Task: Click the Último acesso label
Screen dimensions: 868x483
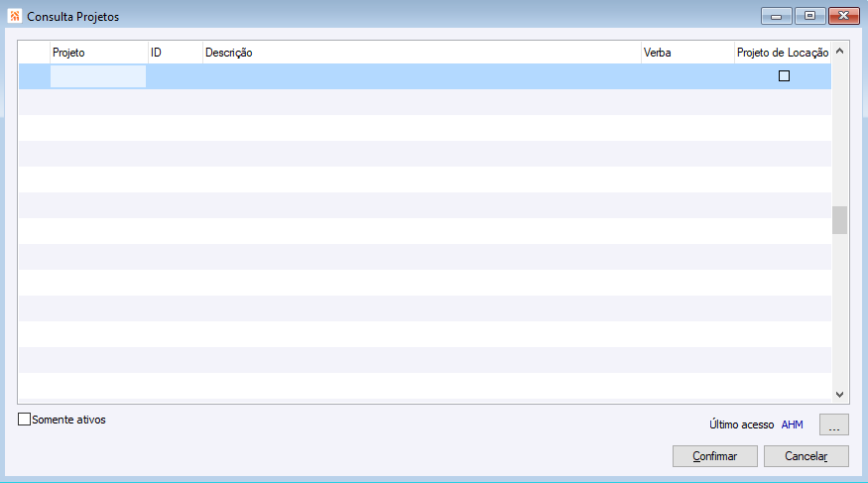Action: pos(741,424)
